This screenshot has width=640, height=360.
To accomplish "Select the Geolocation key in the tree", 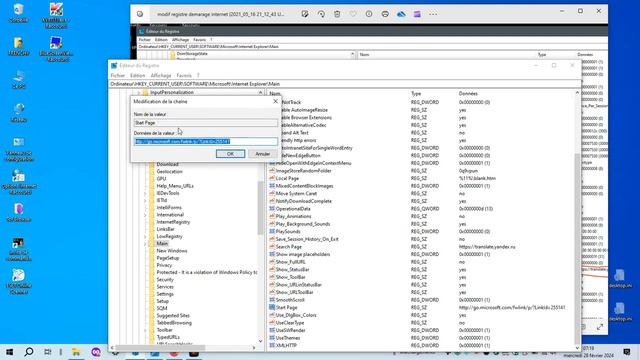I will (169, 171).
